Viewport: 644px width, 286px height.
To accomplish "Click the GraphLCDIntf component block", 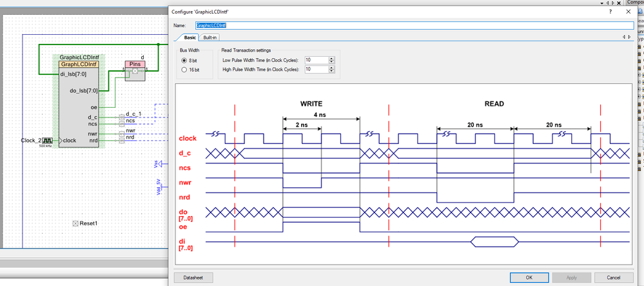I will point(79,105).
